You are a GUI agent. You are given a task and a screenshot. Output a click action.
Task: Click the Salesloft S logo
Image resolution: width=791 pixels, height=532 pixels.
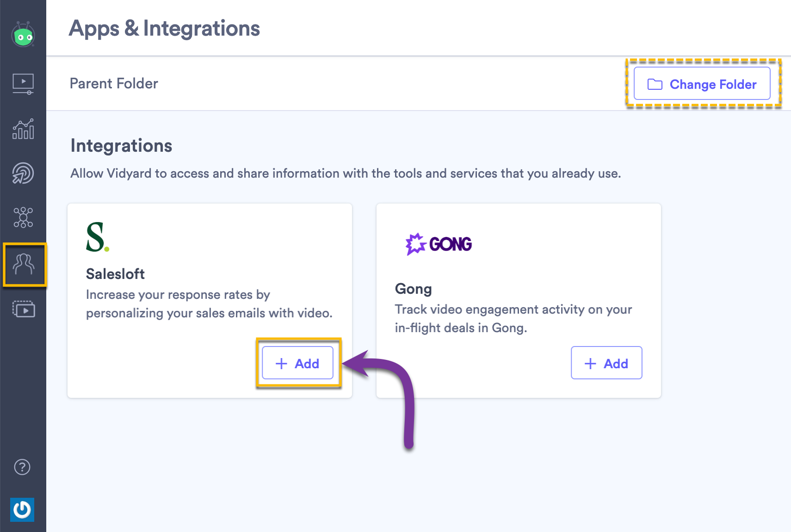(x=98, y=237)
